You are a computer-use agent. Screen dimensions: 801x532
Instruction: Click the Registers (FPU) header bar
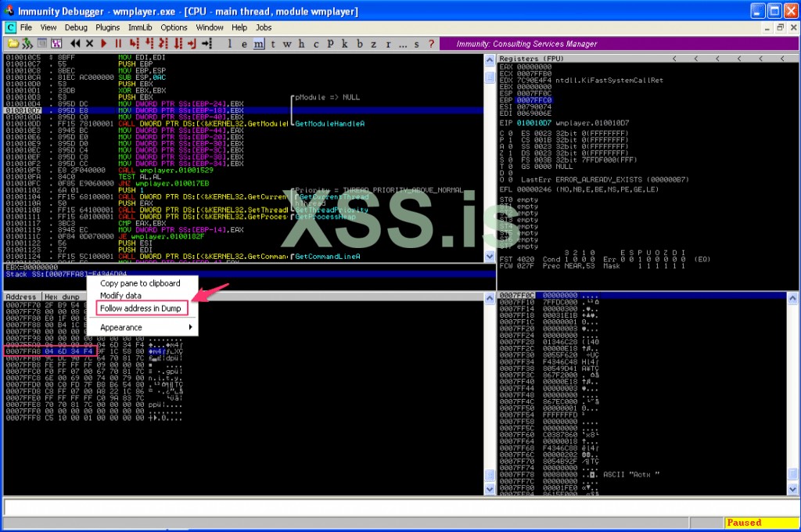(648, 59)
